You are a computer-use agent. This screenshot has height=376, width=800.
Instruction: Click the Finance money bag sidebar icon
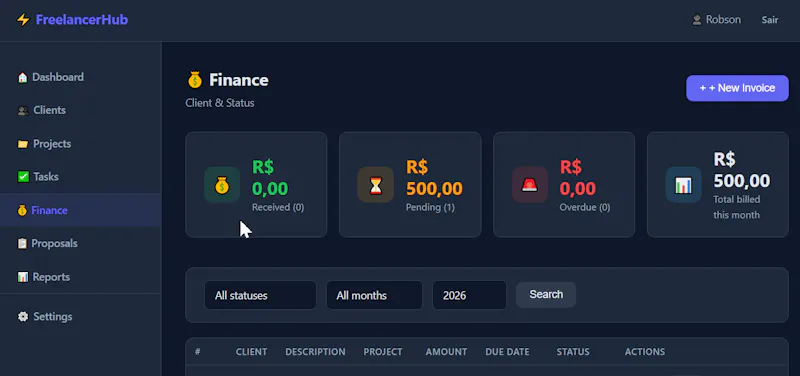[x=22, y=210]
